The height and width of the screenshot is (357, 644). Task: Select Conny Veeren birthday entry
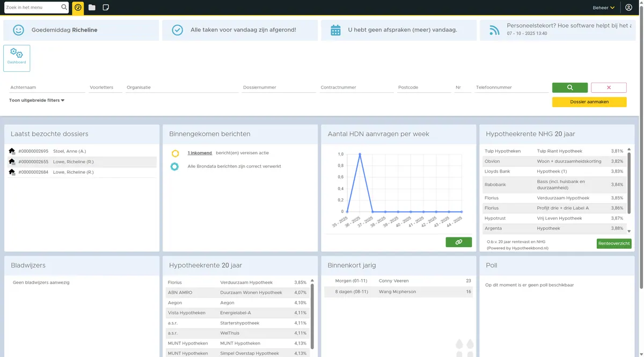coord(398,281)
